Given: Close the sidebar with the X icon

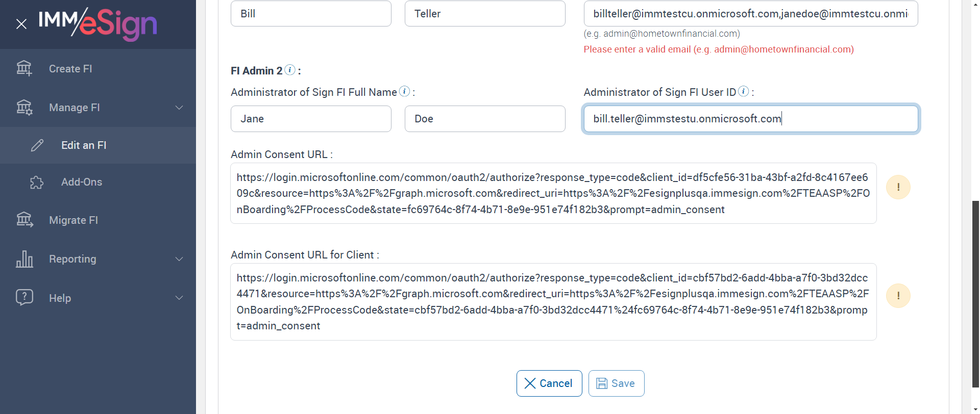Looking at the screenshot, I should 21,24.
